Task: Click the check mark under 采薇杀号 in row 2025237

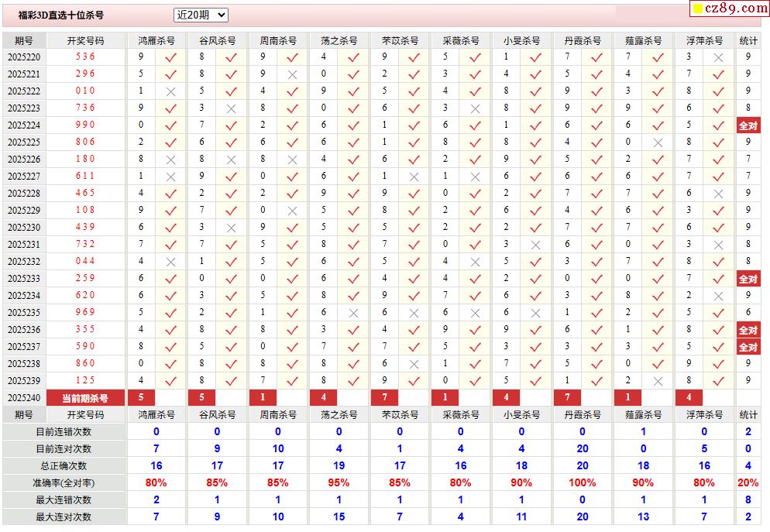Action: pos(475,347)
